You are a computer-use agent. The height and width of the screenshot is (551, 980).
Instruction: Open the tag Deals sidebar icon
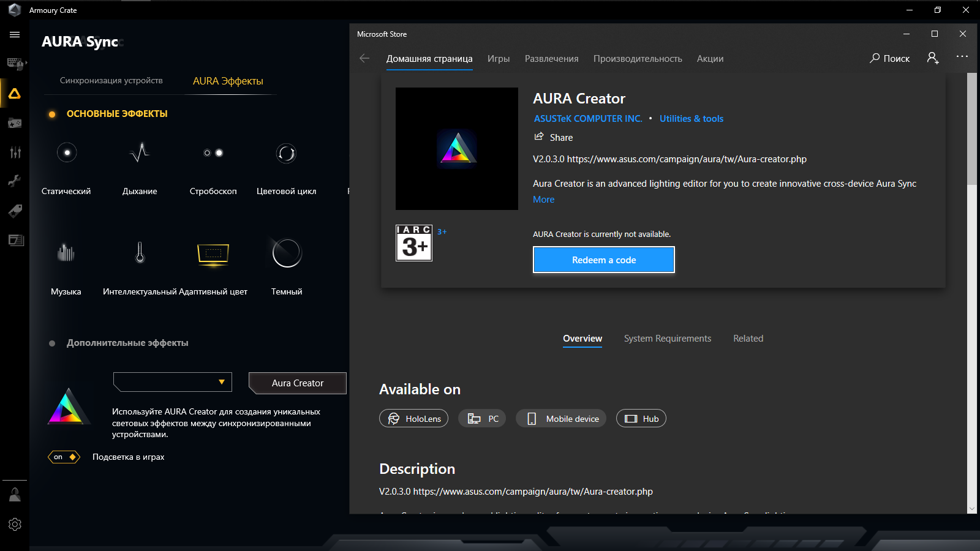(x=15, y=211)
